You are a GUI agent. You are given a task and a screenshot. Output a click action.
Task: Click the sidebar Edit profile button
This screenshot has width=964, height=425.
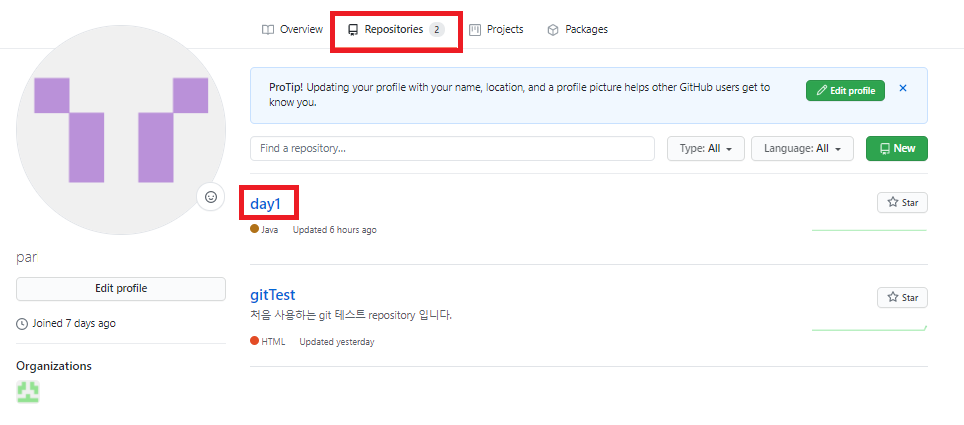click(121, 288)
